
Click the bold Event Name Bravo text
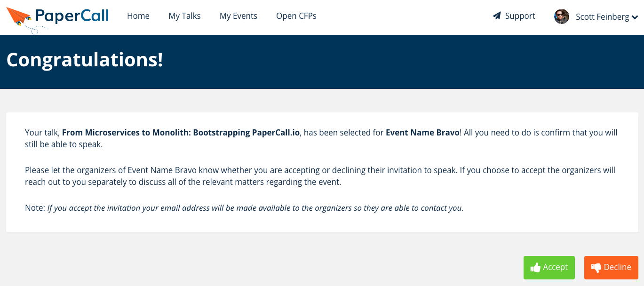coord(422,133)
